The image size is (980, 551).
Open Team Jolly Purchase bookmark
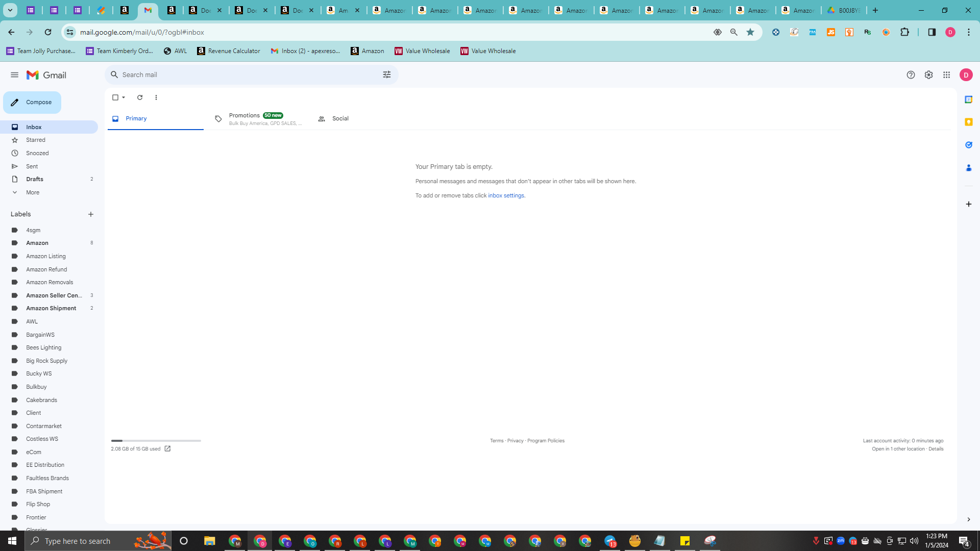coord(41,51)
